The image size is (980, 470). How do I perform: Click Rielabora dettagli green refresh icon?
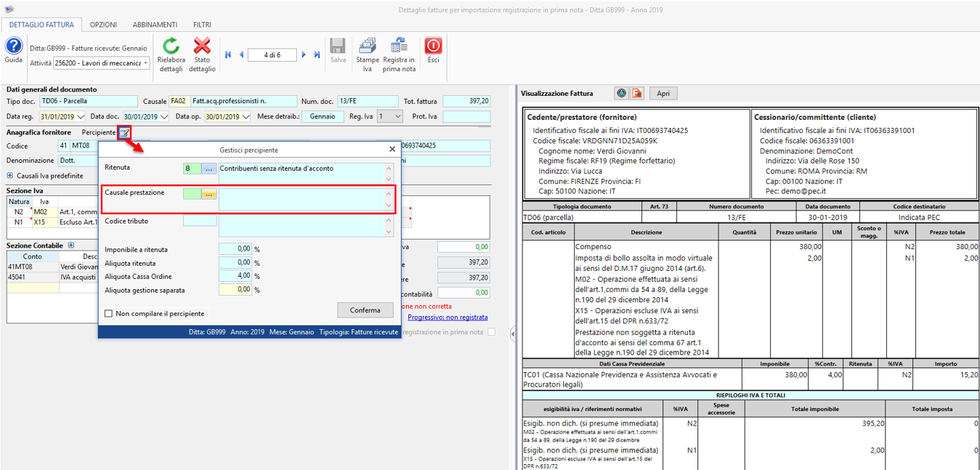(x=171, y=46)
